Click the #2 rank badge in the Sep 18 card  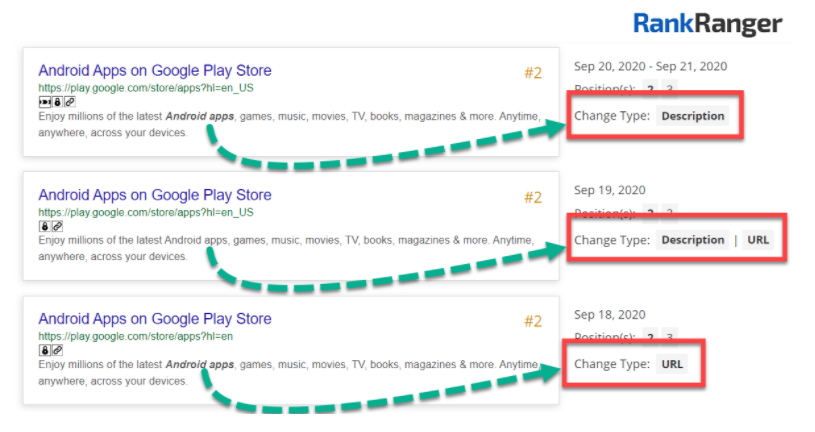coord(533,321)
